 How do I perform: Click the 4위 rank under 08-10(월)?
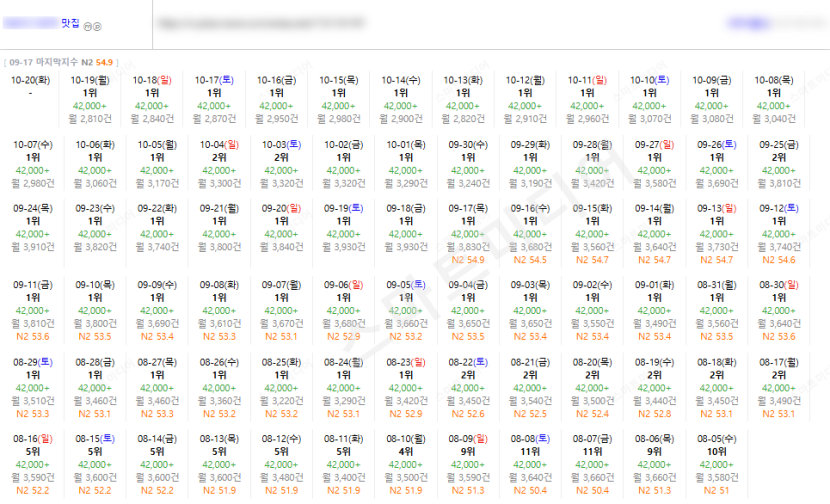(406, 452)
